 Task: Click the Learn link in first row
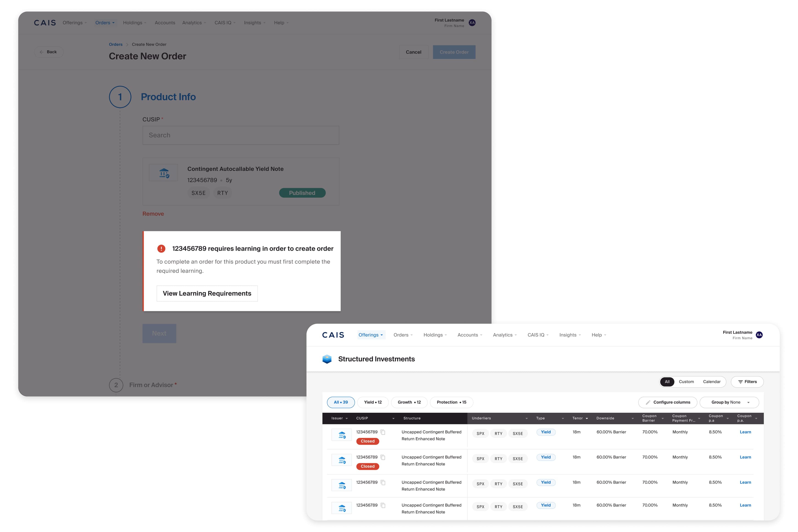(745, 432)
